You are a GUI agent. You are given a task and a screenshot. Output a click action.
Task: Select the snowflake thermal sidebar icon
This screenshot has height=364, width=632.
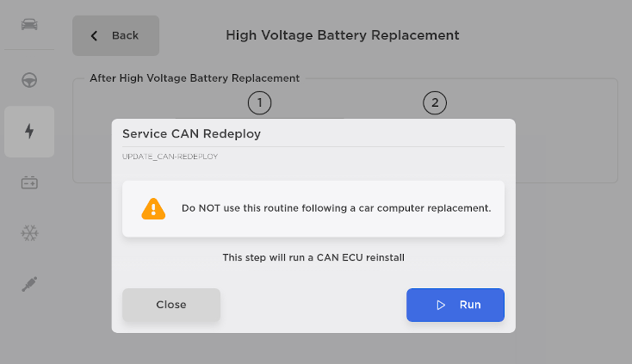(29, 233)
